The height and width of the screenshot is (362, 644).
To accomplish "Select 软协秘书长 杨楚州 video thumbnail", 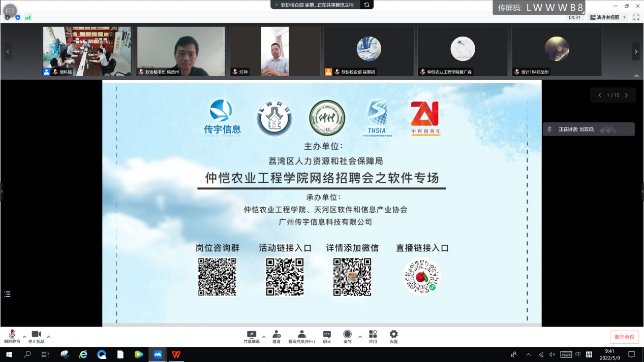I will point(181,51).
